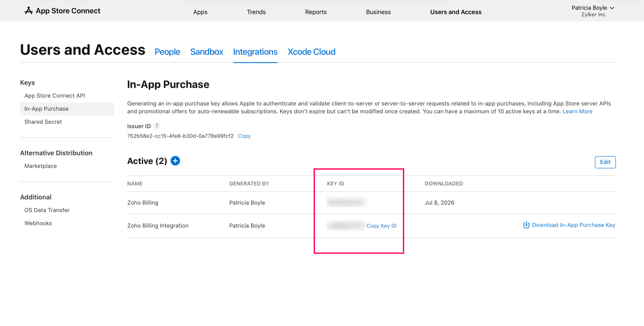Click the In-App Purchase page heading

[168, 84]
